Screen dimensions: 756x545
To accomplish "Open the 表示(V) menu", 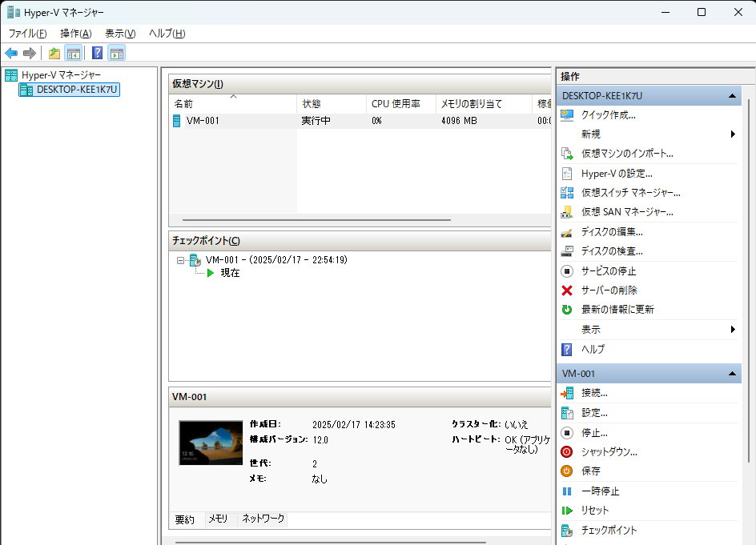I will tap(120, 34).
